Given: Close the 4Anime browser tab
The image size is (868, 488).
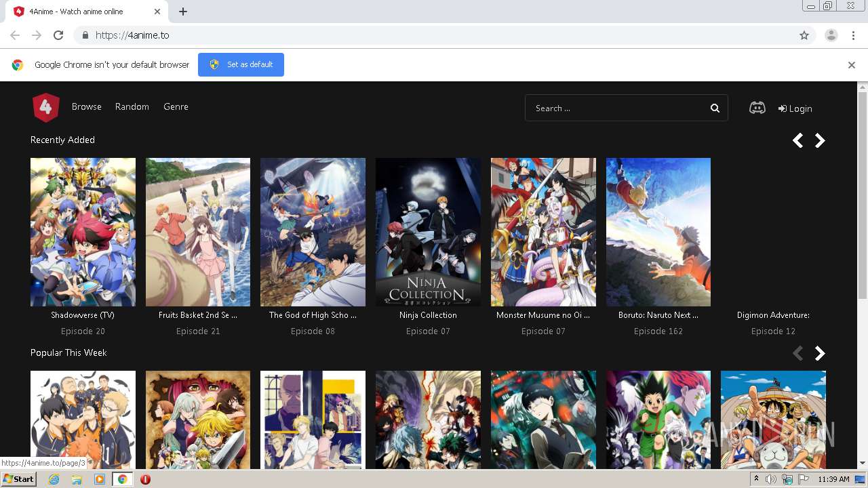Looking at the screenshot, I should (x=157, y=12).
